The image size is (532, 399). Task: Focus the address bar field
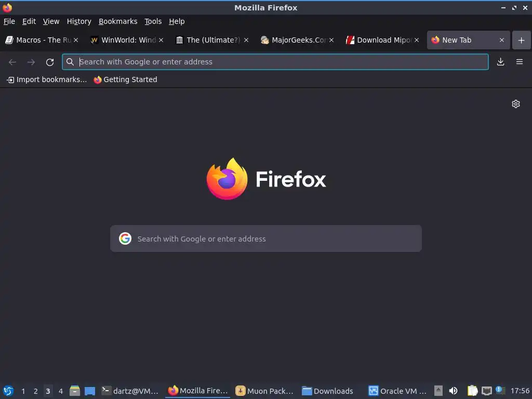coord(275,62)
